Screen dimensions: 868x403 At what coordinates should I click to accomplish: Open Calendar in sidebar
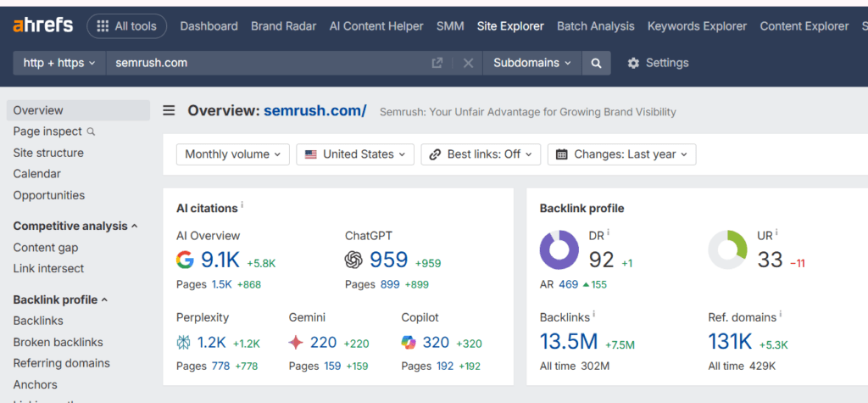pos(36,174)
